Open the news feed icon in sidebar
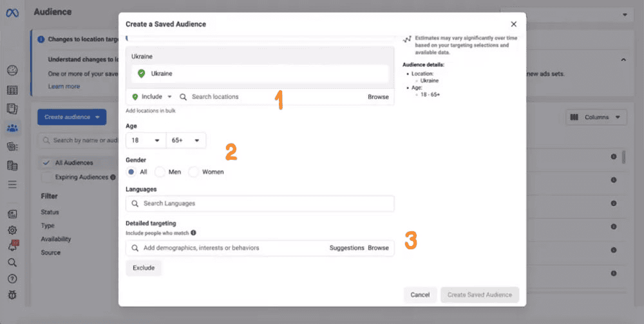The height and width of the screenshot is (324, 644). click(12, 214)
